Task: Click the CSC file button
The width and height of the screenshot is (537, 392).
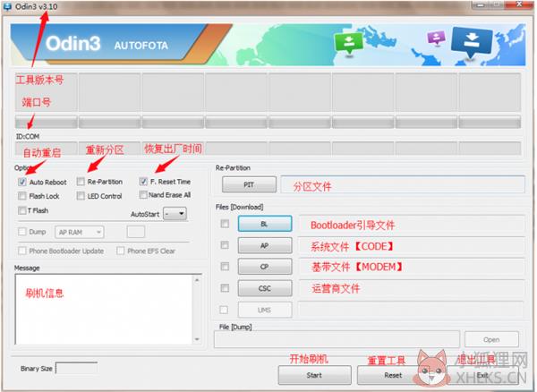Action: coord(265,288)
